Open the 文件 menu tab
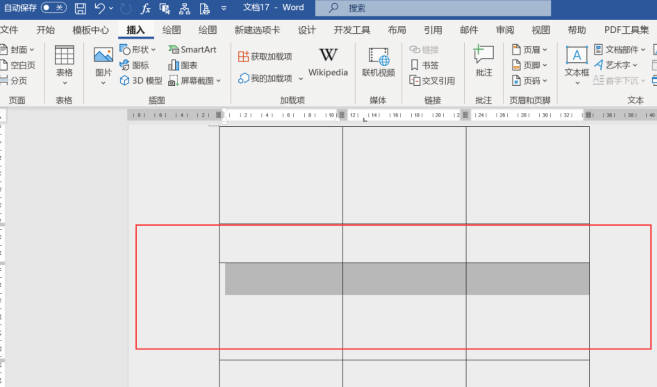This screenshot has height=387, width=657. coord(9,30)
